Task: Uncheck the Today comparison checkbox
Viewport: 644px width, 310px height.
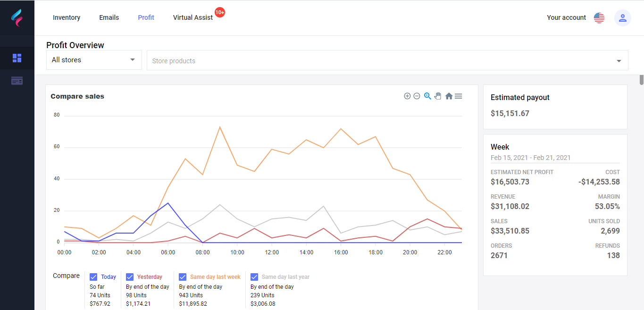Action: coord(93,277)
